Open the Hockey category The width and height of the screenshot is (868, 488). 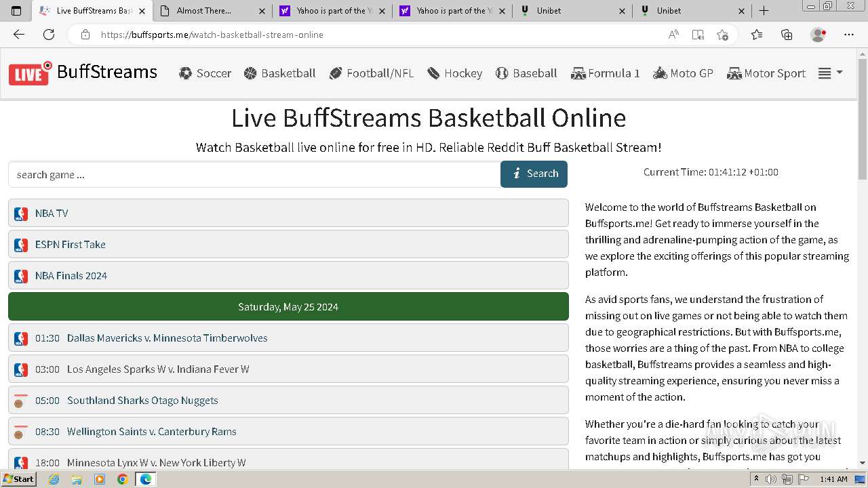pos(455,73)
